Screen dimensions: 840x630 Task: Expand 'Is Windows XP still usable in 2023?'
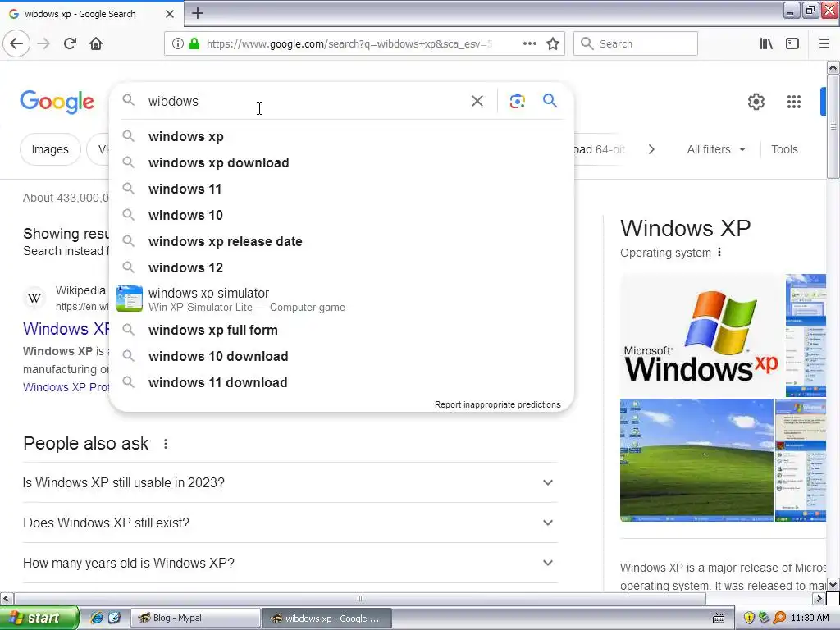coord(290,482)
